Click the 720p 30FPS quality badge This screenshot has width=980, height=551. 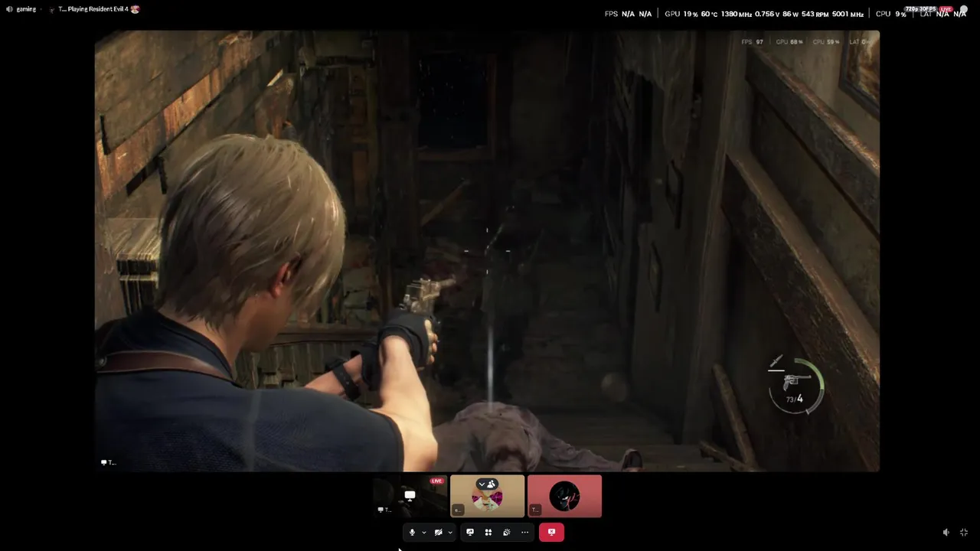922,9
